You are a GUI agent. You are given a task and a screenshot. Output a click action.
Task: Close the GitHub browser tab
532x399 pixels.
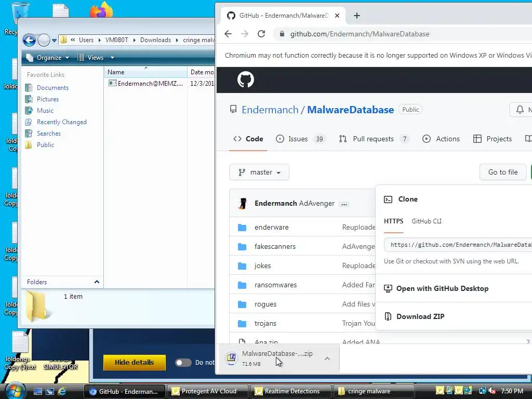337,16
